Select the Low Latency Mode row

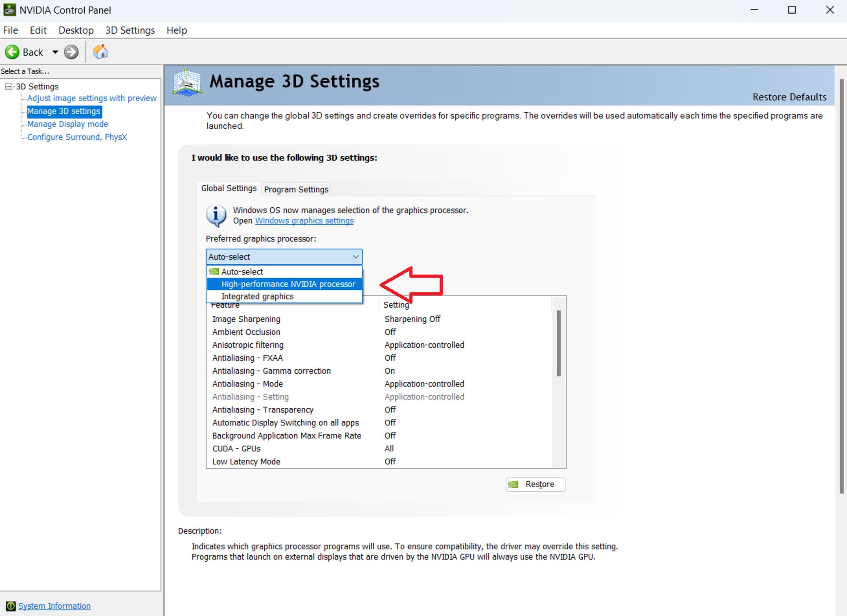(379, 462)
